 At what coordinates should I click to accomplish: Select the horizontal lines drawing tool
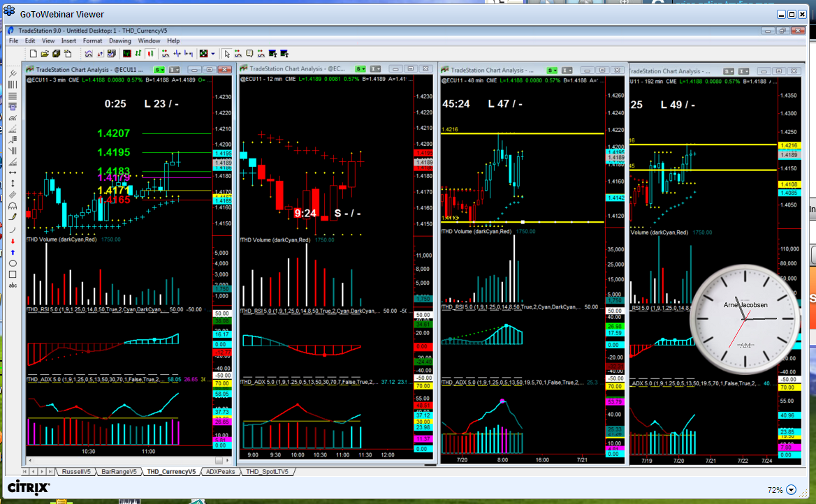pyautogui.click(x=13, y=96)
